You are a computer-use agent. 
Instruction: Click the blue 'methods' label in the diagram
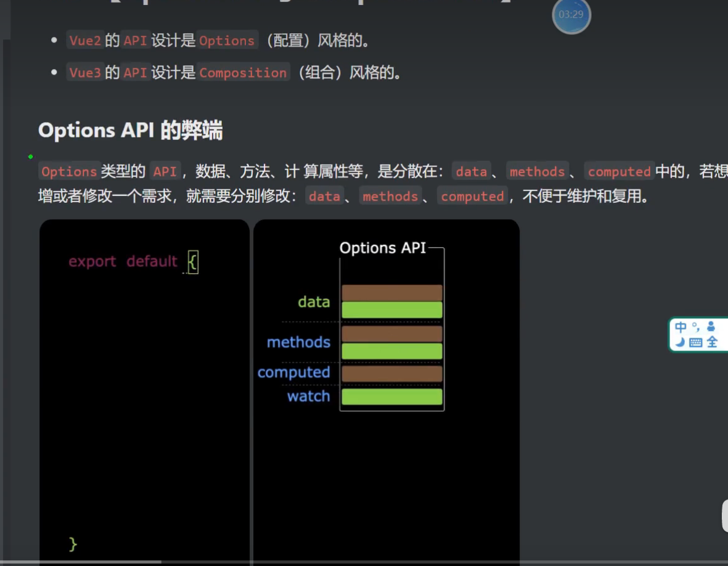point(298,342)
